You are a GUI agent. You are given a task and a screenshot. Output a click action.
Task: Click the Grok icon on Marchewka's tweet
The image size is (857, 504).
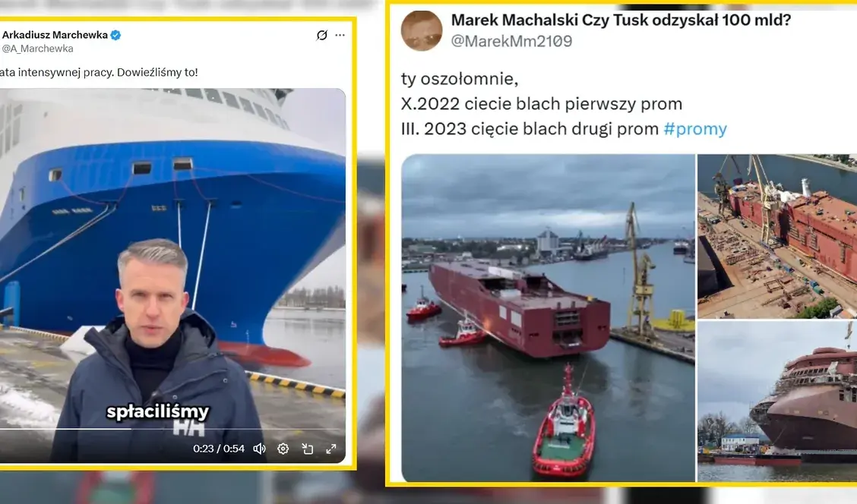pyautogui.click(x=322, y=36)
